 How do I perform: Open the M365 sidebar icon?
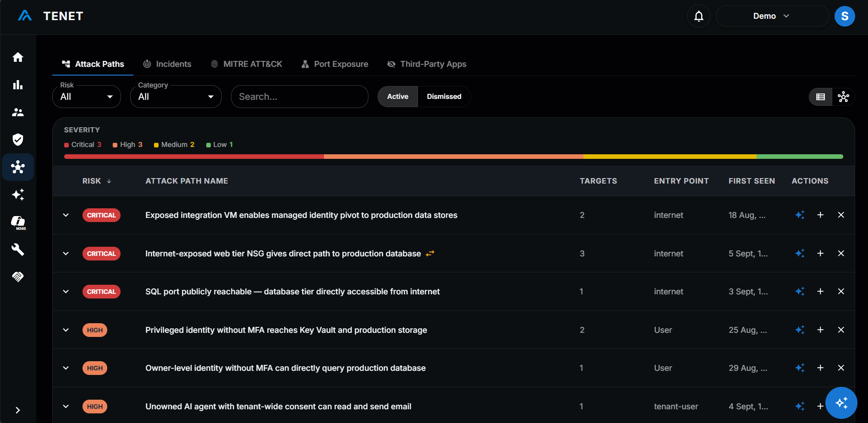[18, 222]
